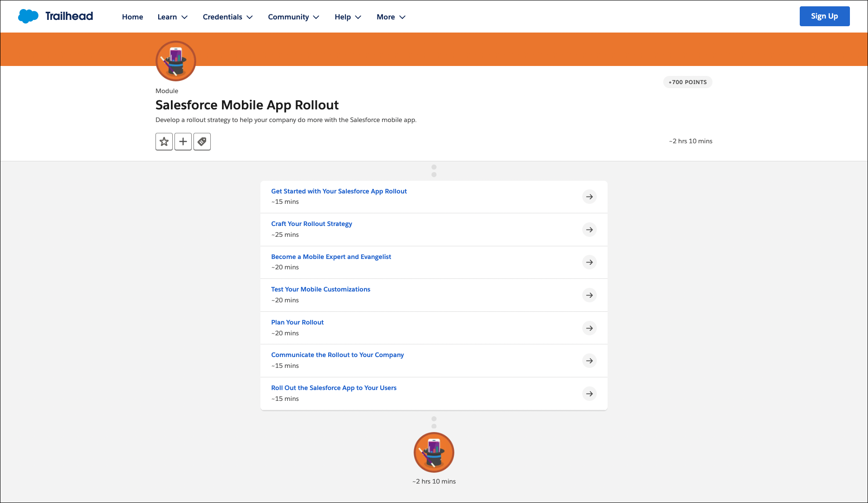Open the tags icon button
The height and width of the screenshot is (503, 868).
[202, 141]
